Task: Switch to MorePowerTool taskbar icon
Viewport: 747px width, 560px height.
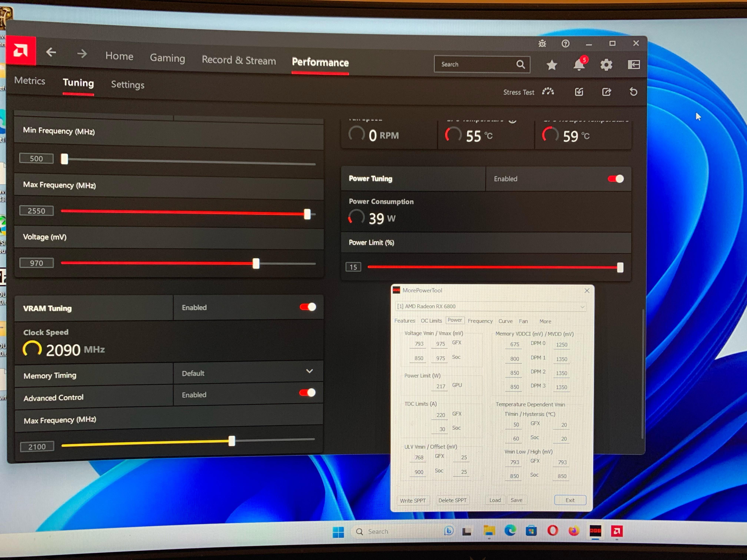Action: tap(595, 531)
